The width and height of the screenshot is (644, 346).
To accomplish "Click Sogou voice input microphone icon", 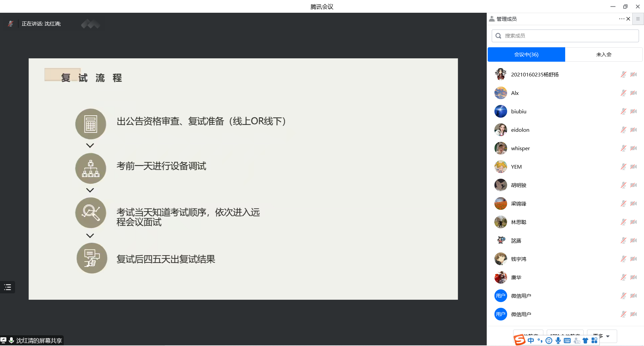I will 558,341.
